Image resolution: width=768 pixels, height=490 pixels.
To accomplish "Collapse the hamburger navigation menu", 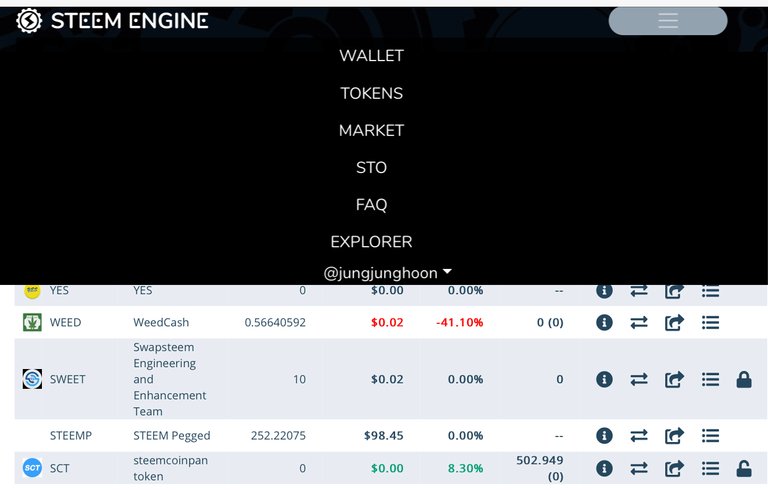I will pyautogui.click(x=668, y=21).
